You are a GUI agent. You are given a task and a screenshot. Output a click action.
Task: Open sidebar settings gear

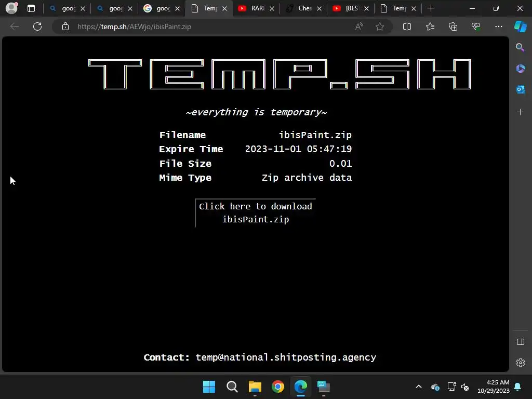coord(520,363)
